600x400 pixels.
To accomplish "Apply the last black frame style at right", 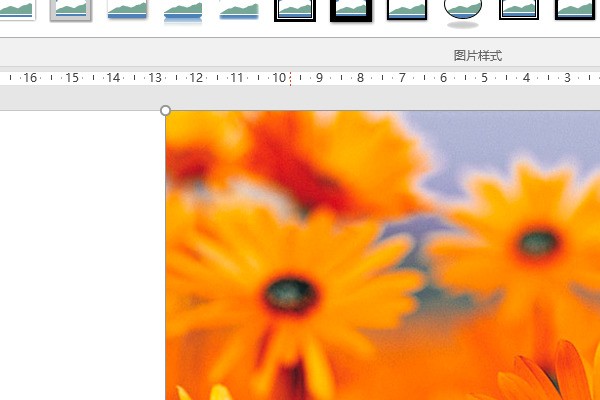I will point(577,10).
